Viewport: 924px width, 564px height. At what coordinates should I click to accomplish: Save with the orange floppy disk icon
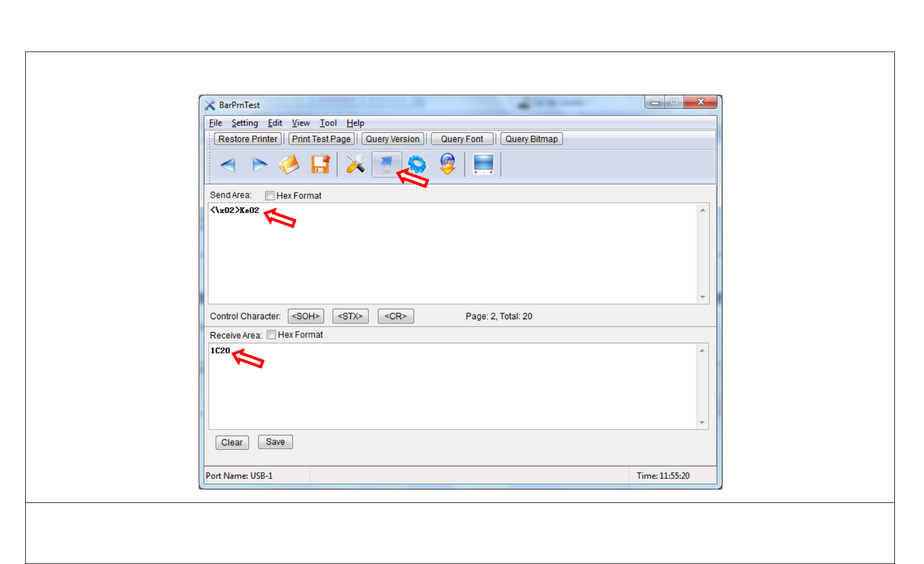[x=321, y=165]
